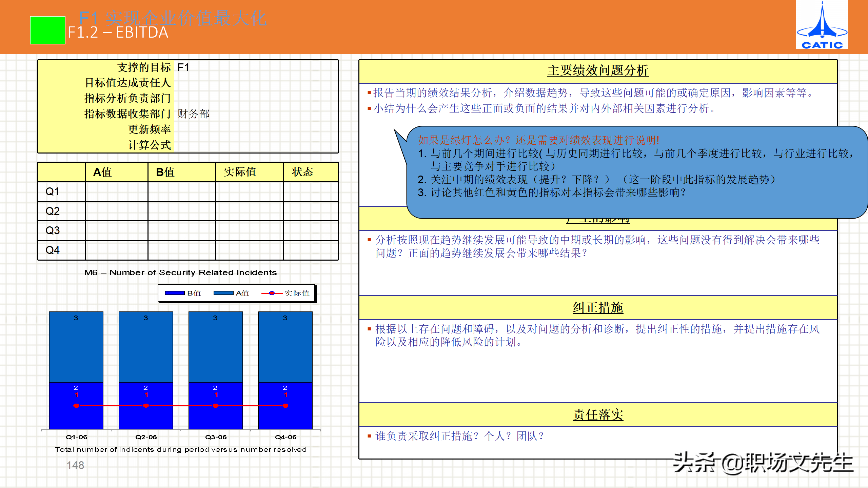The width and height of the screenshot is (868, 488).
Task: Click the B值 legend marker
Action: tap(174, 293)
